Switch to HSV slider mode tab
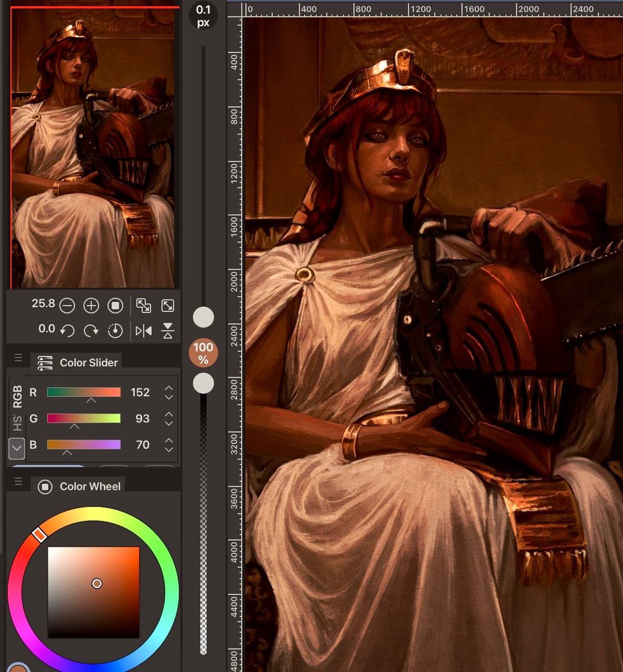This screenshot has height=672, width=623. (17, 423)
